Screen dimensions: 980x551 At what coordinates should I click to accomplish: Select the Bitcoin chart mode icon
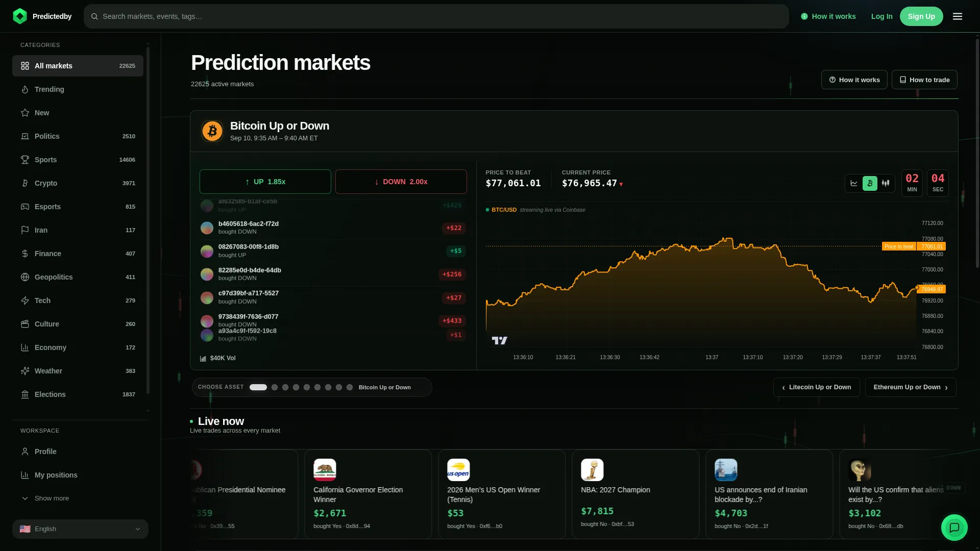pyautogui.click(x=870, y=183)
